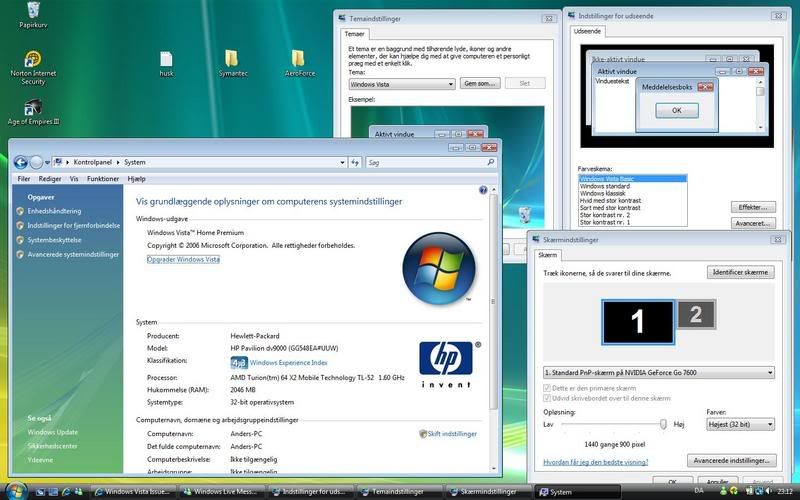Click 'Identificer skærme' button

740,272
